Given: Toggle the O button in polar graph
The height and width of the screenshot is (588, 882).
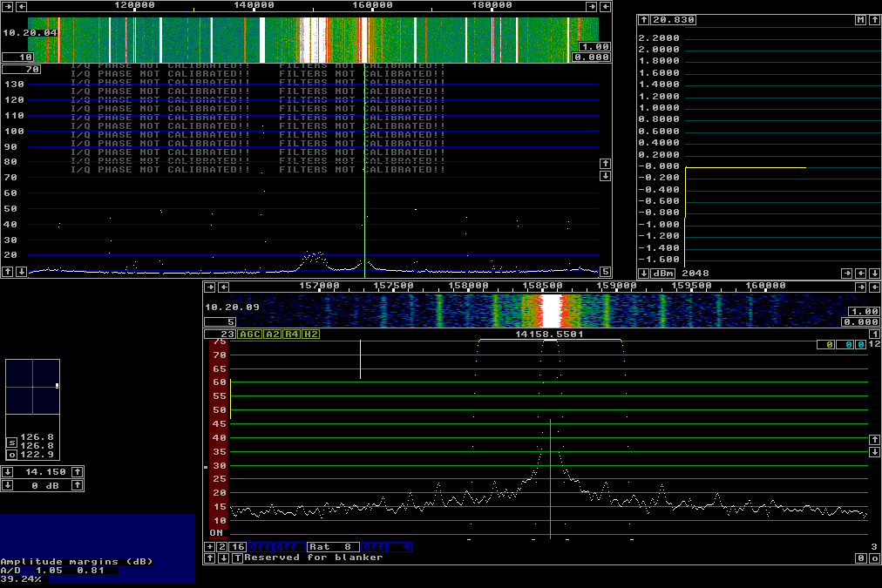Looking at the screenshot, I should (12, 455).
